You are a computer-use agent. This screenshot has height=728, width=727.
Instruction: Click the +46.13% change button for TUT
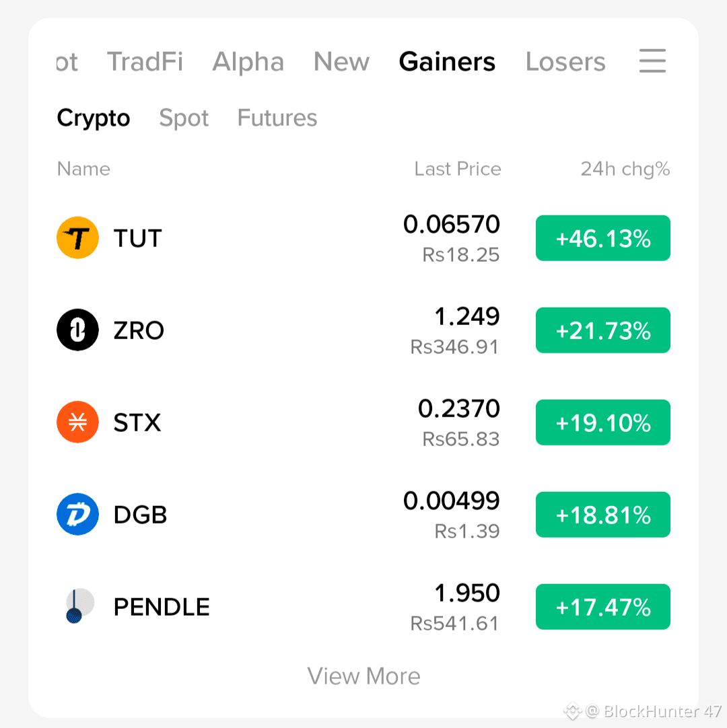(603, 238)
